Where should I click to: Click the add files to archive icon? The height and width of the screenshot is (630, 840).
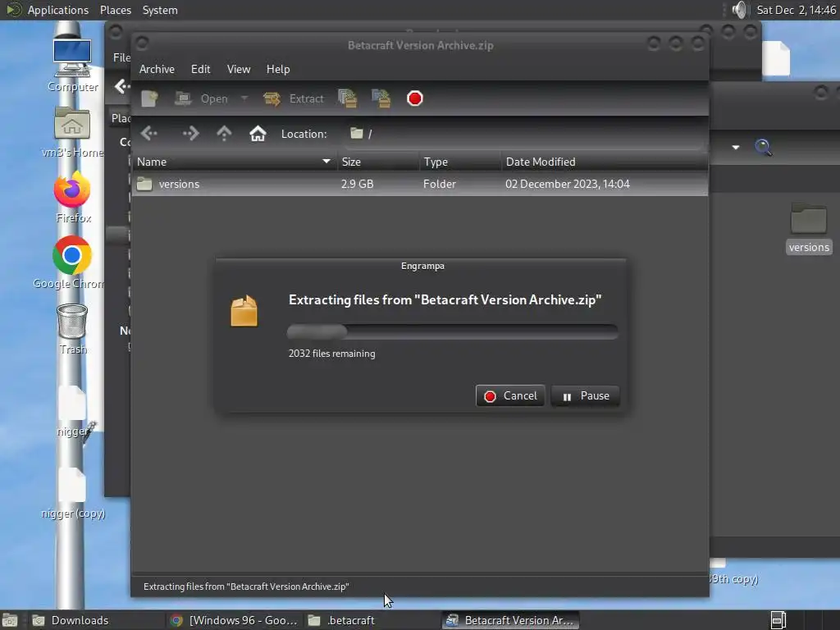(x=348, y=98)
